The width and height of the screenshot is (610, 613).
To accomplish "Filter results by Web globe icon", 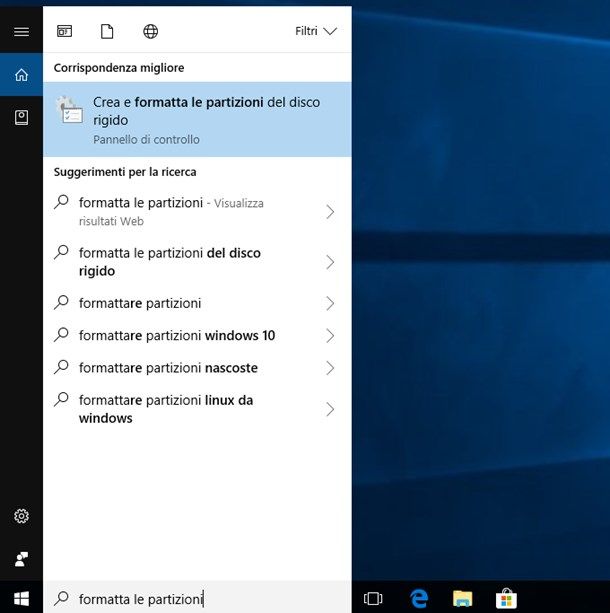I will coord(151,31).
